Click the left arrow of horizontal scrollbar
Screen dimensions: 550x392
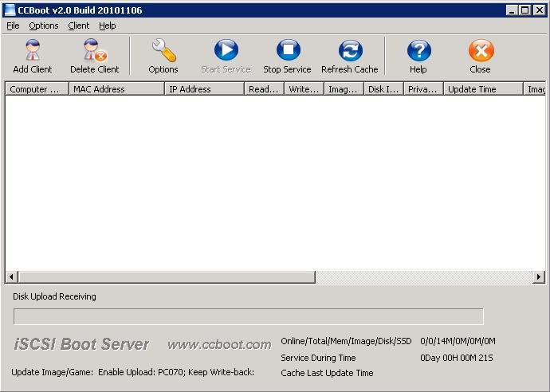tap(12, 277)
